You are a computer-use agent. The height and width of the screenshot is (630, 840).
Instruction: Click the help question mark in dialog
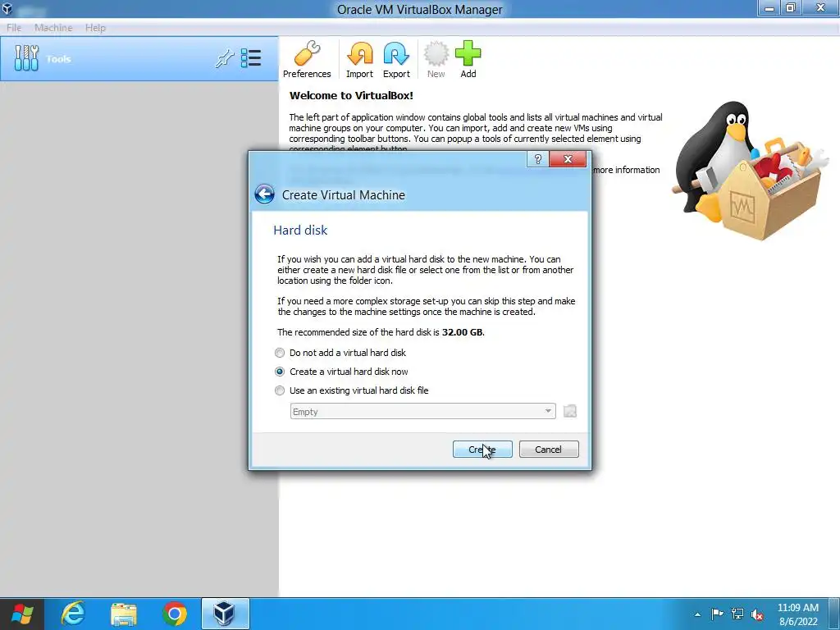coord(538,159)
